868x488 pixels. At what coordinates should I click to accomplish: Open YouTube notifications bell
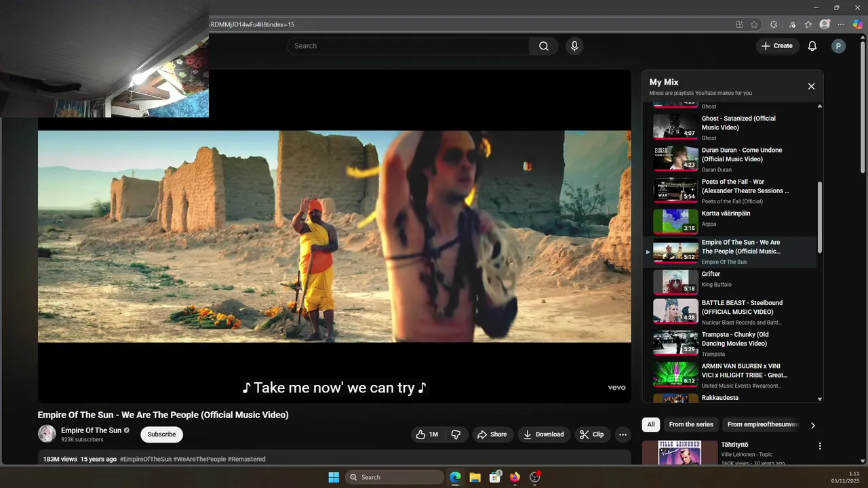tap(812, 46)
